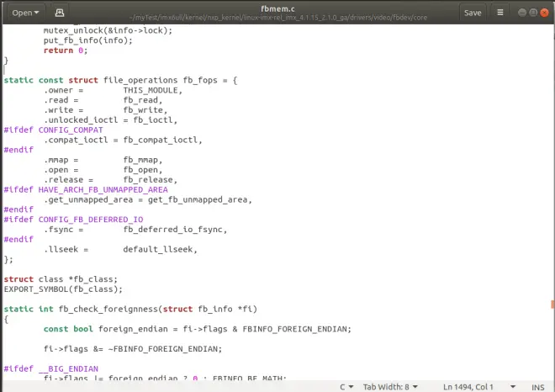The image size is (555, 392).
Task: Click the return 0; statement
Action: (66, 50)
